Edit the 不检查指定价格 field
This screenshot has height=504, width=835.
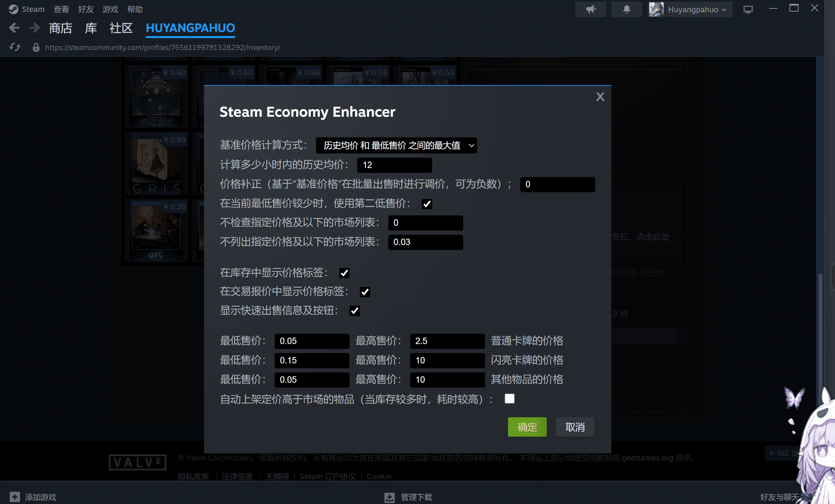point(426,223)
